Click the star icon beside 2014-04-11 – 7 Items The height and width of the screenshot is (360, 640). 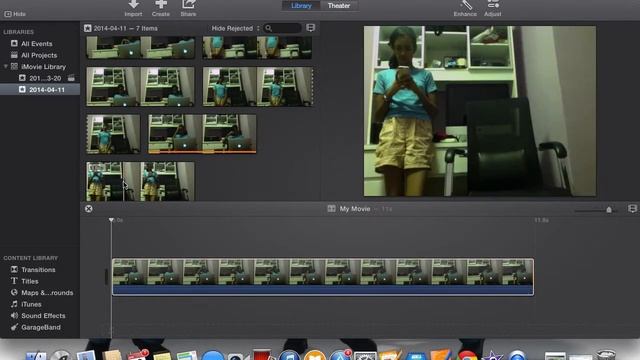tap(88, 28)
